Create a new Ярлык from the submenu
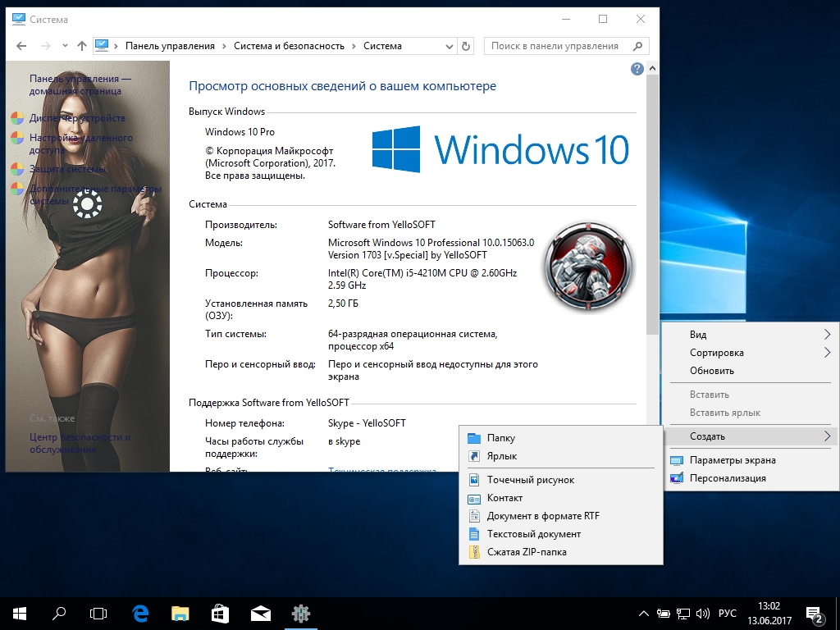 pyautogui.click(x=561, y=456)
